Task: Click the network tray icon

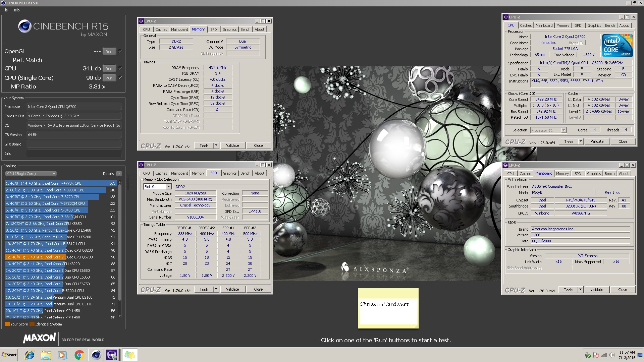Action: click(x=604, y=355)
